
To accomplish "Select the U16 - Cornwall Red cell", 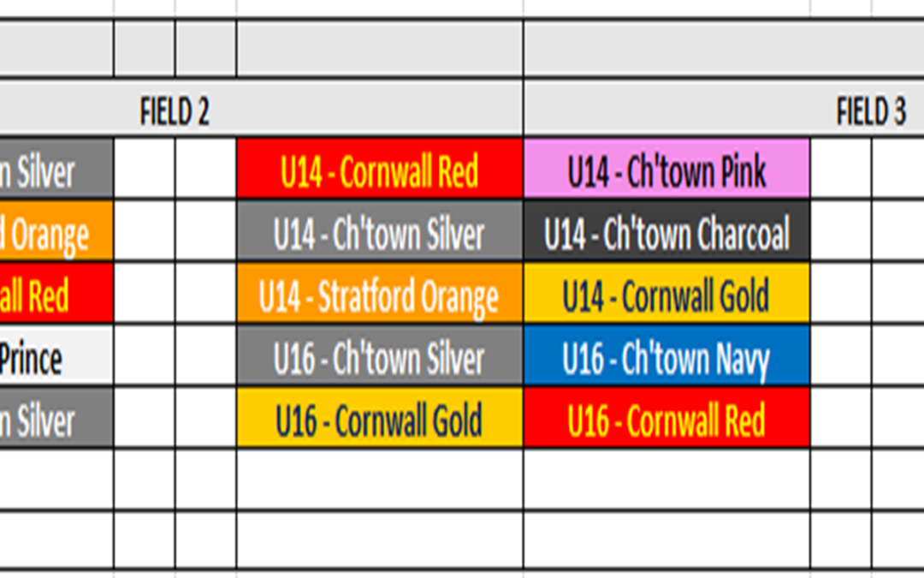I will pyautogui.click(x=666, y=418).
